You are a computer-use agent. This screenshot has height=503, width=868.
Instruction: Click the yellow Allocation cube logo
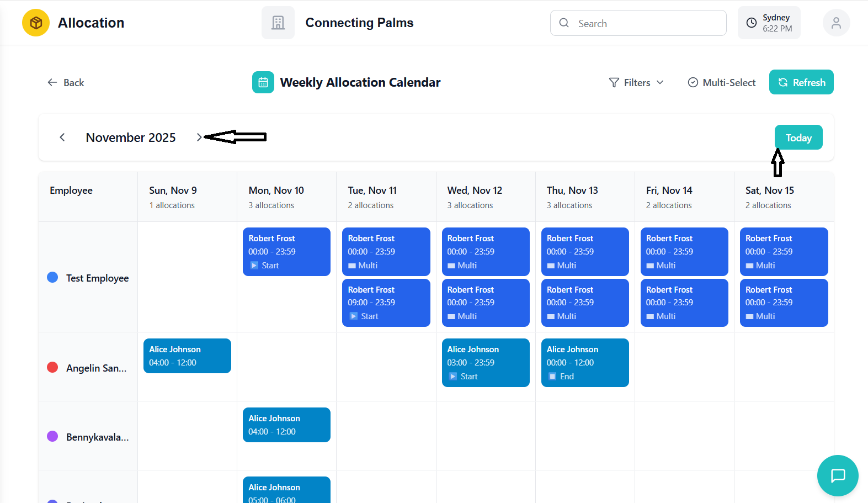[x=36, y=23]
